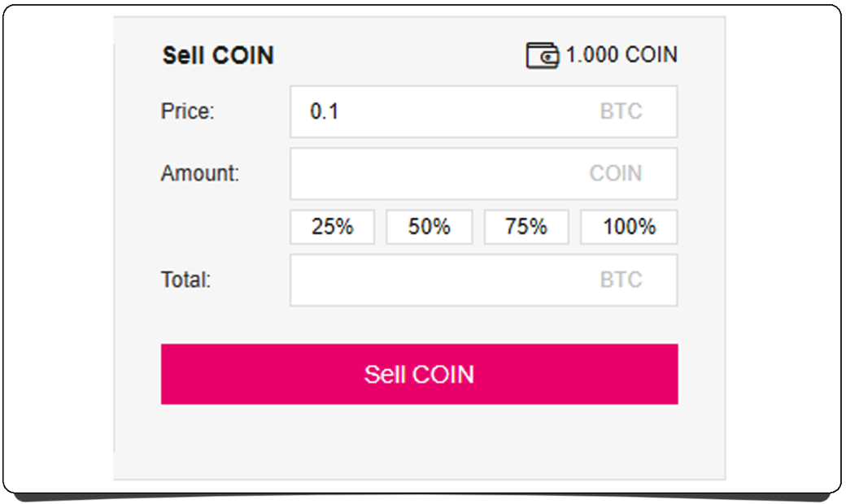Click gray panel area beneath Sell button
Image resolution: width=846 pixels, height=504 pixels.
pyautogui.click(x=419, y=443)
